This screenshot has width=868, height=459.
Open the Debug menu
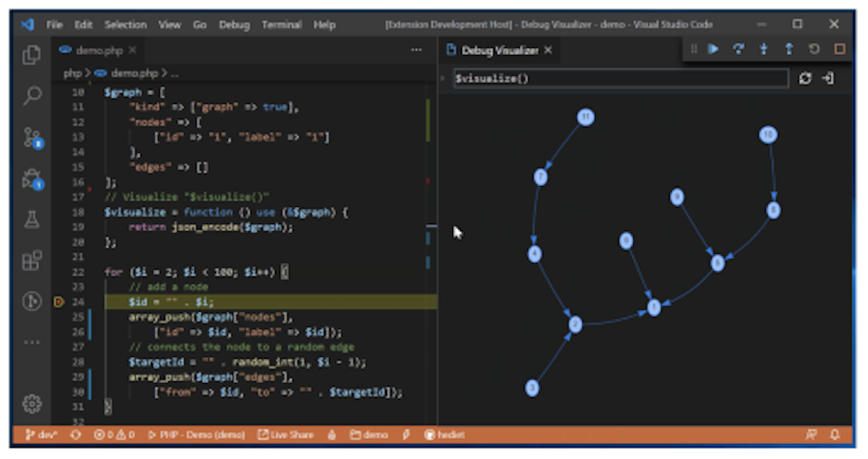point(234,24)
